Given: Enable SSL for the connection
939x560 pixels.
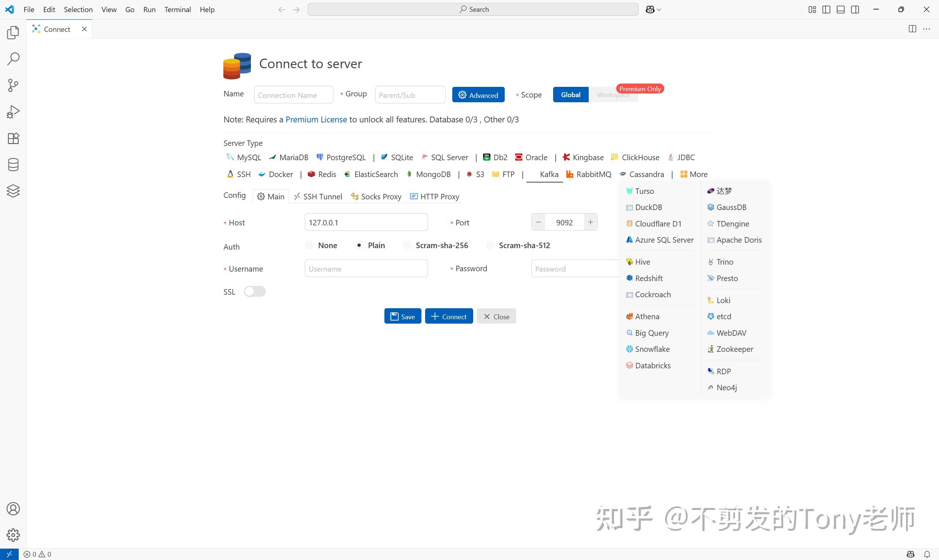Looking at the screenshot, I should [255, 291].
